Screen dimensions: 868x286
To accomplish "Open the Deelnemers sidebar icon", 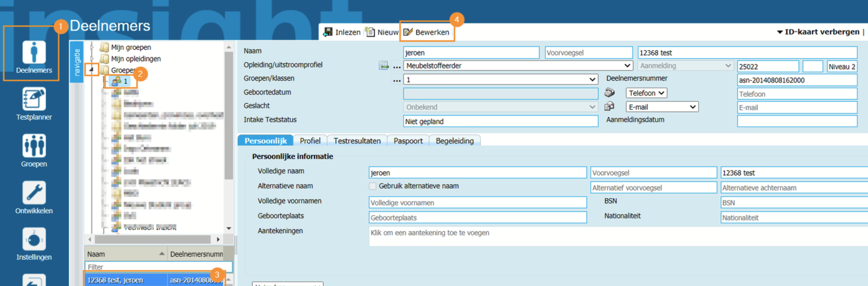I will click(x=34, y=53).
